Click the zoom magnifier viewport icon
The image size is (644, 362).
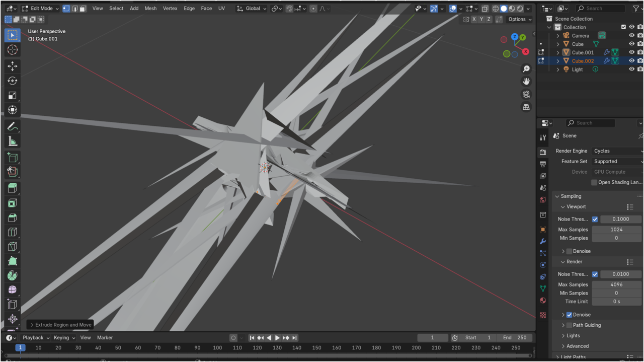click(x=526, y=69)
